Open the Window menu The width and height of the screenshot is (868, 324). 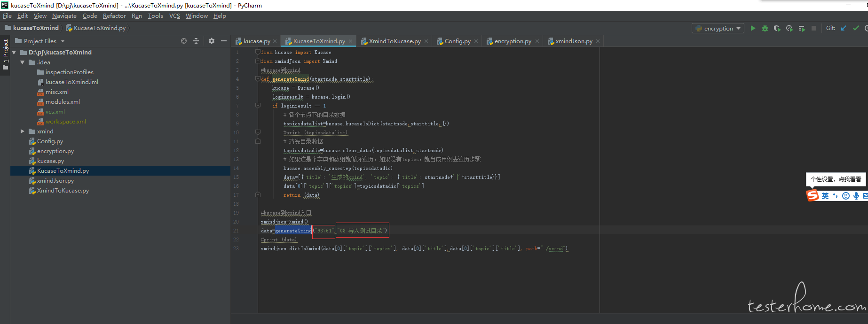197,15
